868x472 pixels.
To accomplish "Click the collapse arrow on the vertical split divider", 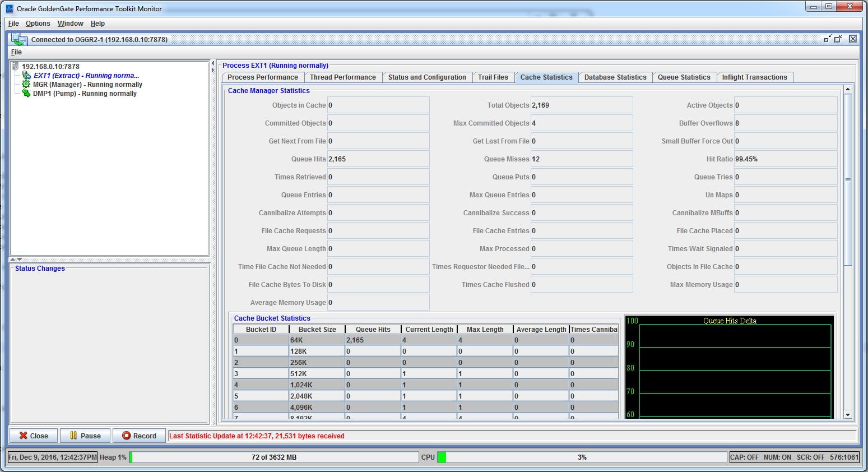I will pos(212,64).
